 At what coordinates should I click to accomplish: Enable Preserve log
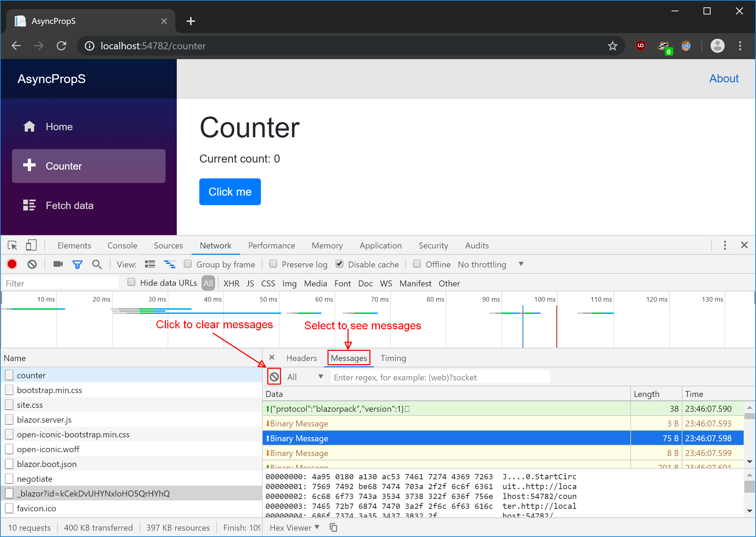[x=273, y=264]
